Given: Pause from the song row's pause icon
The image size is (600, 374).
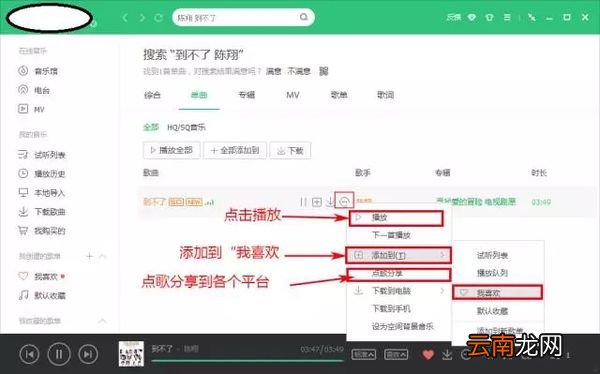Looking at the screenshot, I should [303, 202].
